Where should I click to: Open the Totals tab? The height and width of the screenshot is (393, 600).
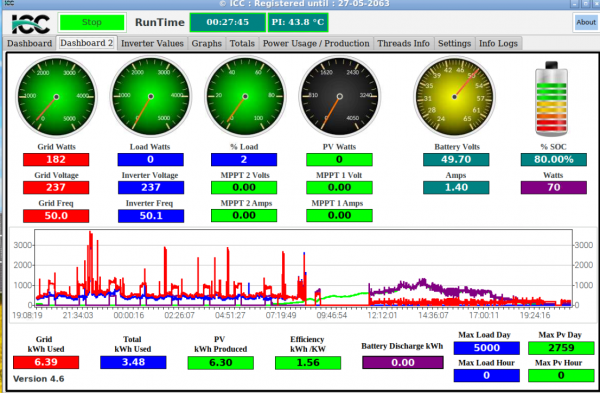(x=242, y=43)
